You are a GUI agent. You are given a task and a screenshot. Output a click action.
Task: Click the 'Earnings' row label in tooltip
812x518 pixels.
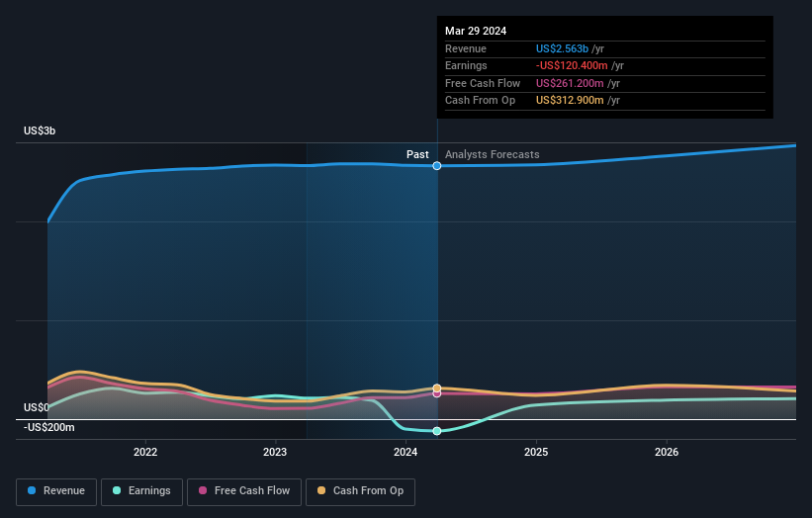[x=466, y=65]
